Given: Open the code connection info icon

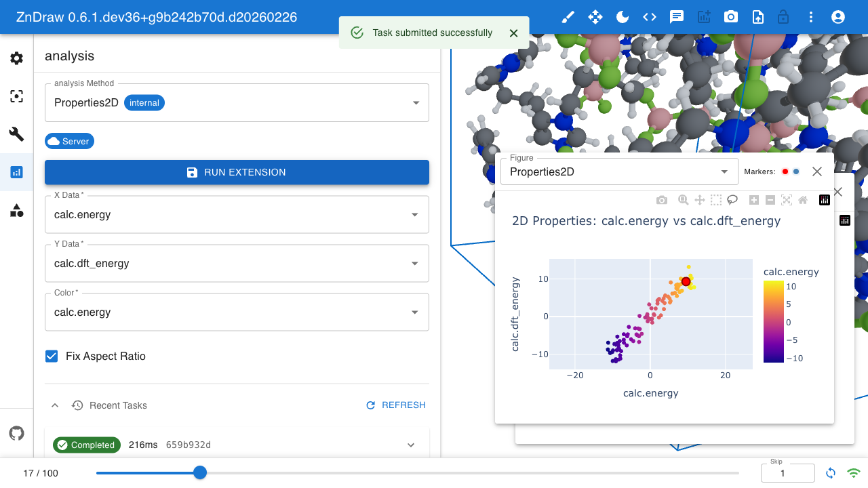Looking at the screenshot, I should tap(649, 17).
